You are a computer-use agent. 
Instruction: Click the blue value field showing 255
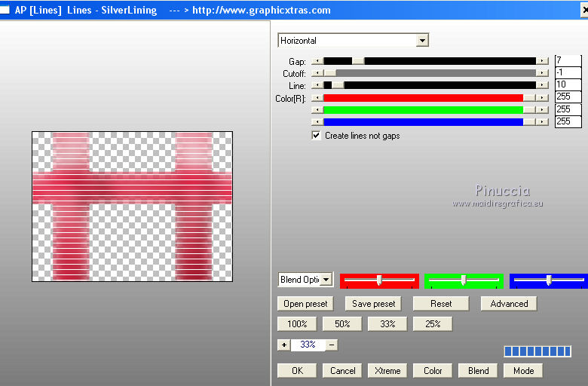568,121
